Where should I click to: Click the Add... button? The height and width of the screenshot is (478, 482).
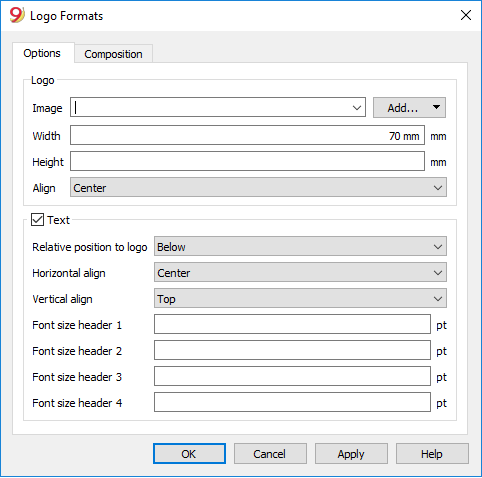point(402,108)
